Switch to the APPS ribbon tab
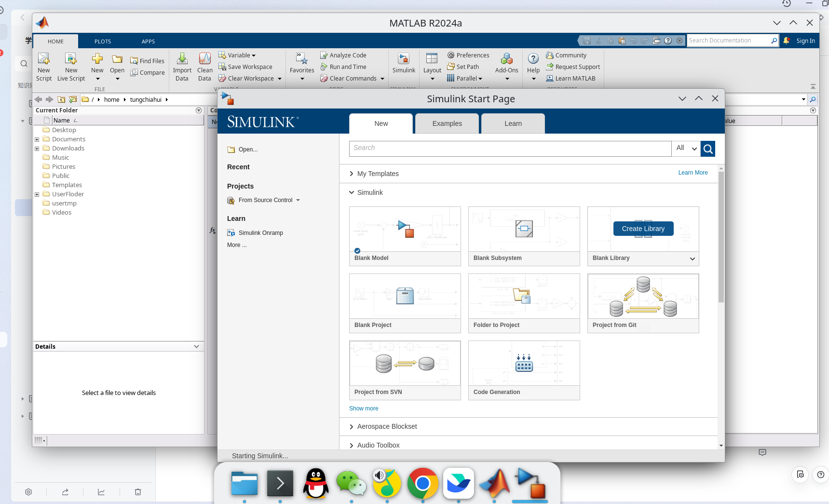Image resolution: width=829 pixels, height=504 pixels. tap(148, 41)
